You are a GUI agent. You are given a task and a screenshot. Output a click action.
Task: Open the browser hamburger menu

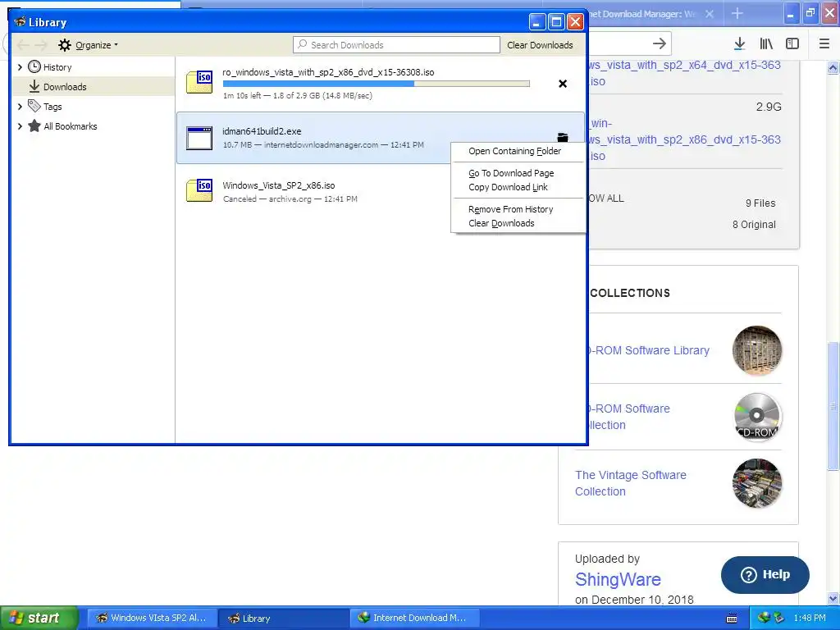824,44
